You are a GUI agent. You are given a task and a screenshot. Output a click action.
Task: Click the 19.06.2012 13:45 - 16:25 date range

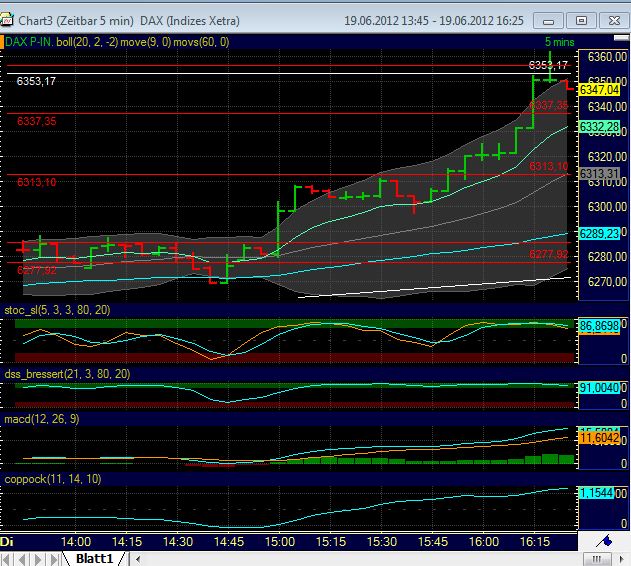[x=434, y=21]
